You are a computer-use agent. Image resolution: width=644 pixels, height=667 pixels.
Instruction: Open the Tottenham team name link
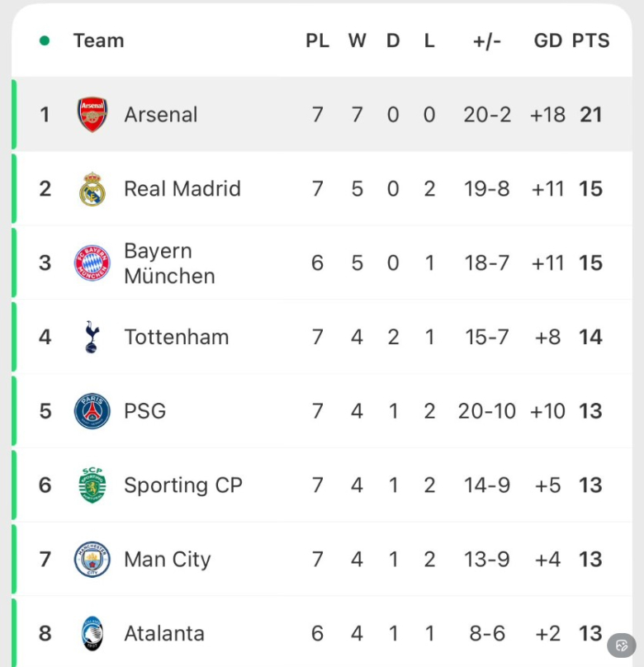177,337
